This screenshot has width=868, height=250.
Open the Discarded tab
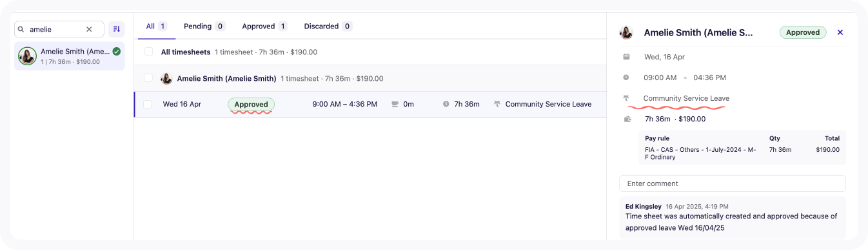[x=328, y=26]
